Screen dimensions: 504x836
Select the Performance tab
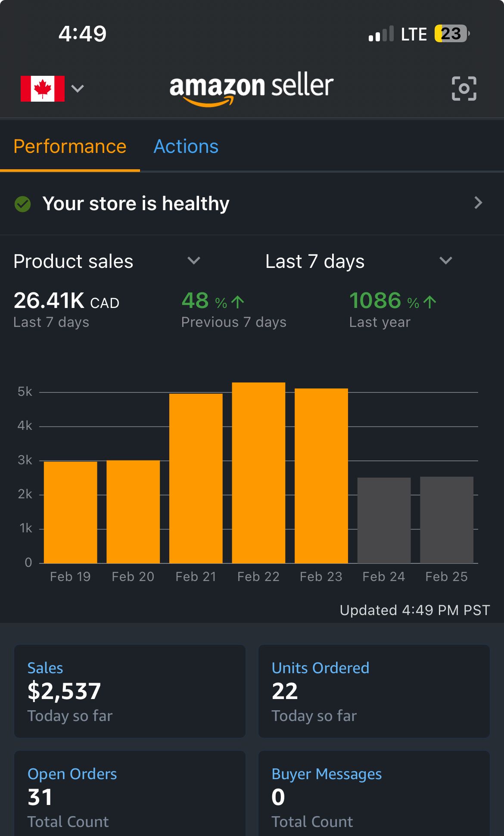coord(70,146)
